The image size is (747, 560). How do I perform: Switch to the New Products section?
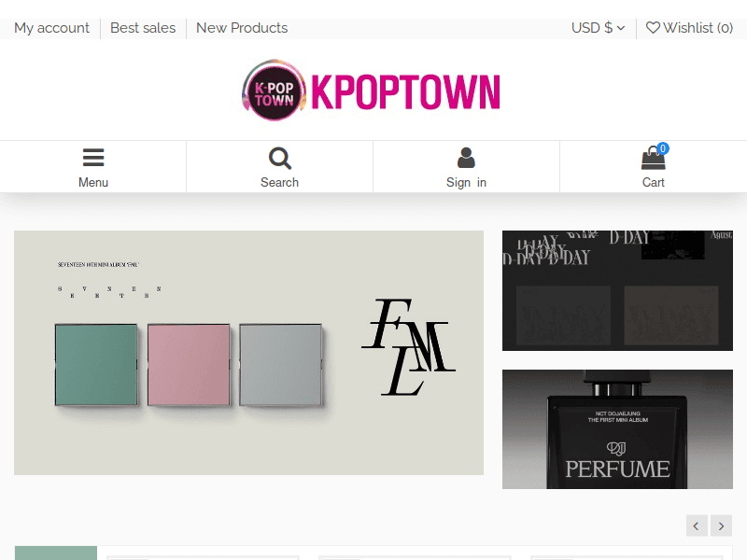point(241,28)
